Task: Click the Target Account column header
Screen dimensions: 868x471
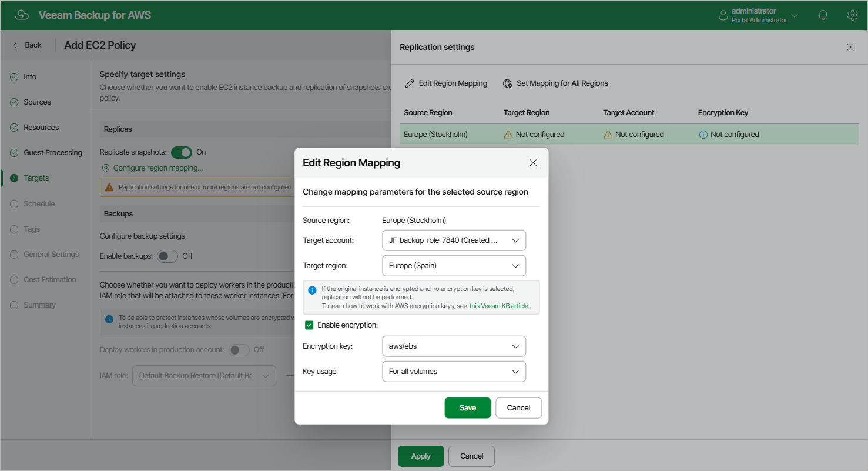Action: [x=628, y=113]
